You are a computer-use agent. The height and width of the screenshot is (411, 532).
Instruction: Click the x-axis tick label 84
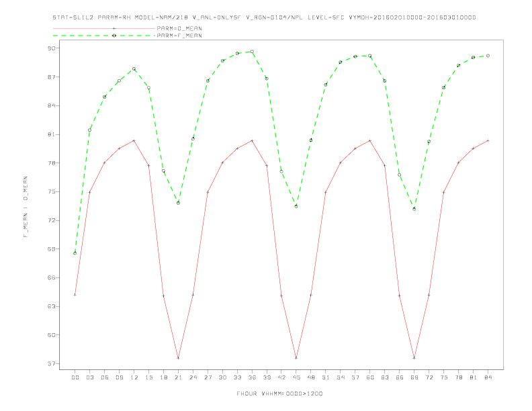488,377
